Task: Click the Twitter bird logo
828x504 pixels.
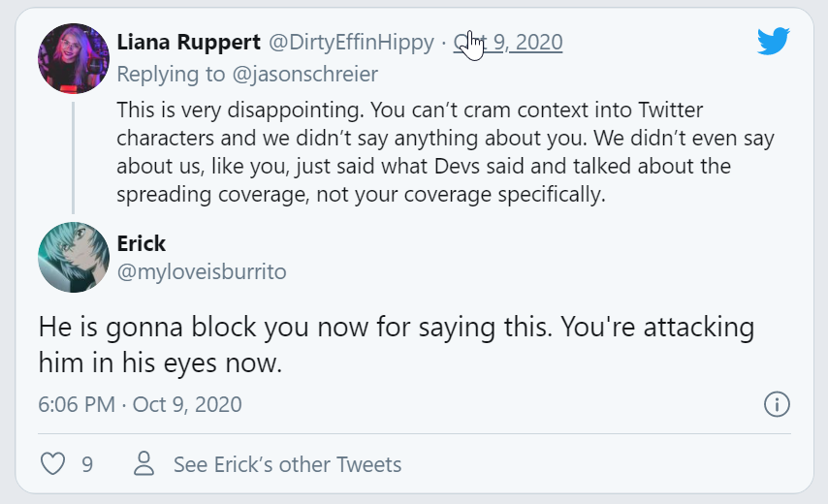Action: point(774,41)
